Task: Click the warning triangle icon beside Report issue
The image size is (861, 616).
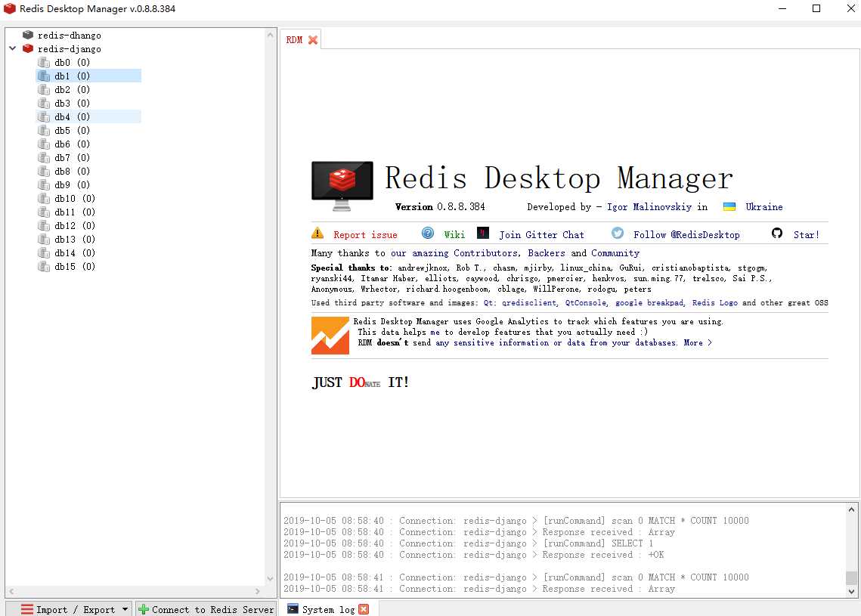Action: click(x=317, y=233)
